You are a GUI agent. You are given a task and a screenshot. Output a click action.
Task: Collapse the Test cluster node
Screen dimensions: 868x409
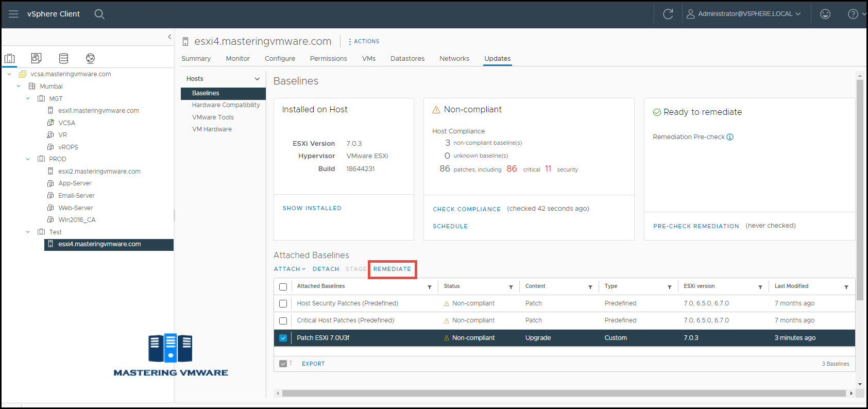28,232
